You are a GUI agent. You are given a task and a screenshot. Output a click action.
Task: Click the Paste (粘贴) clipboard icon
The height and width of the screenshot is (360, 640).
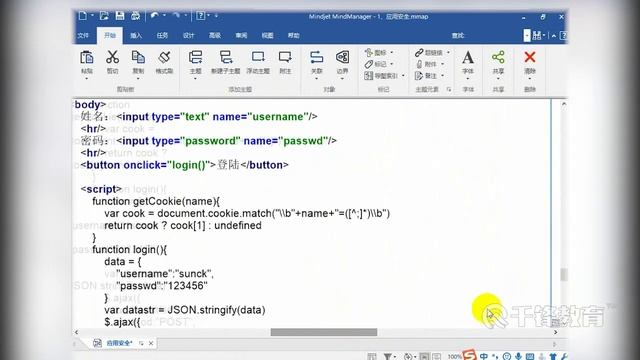click(87, 58)
